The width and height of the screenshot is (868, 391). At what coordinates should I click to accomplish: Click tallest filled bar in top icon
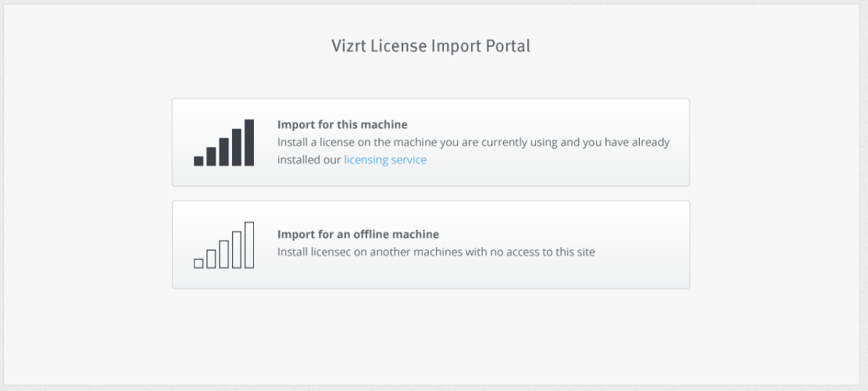tap(249, 142)
